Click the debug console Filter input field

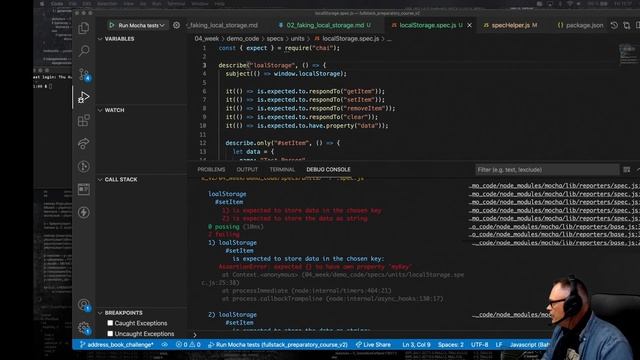(547, 170)
